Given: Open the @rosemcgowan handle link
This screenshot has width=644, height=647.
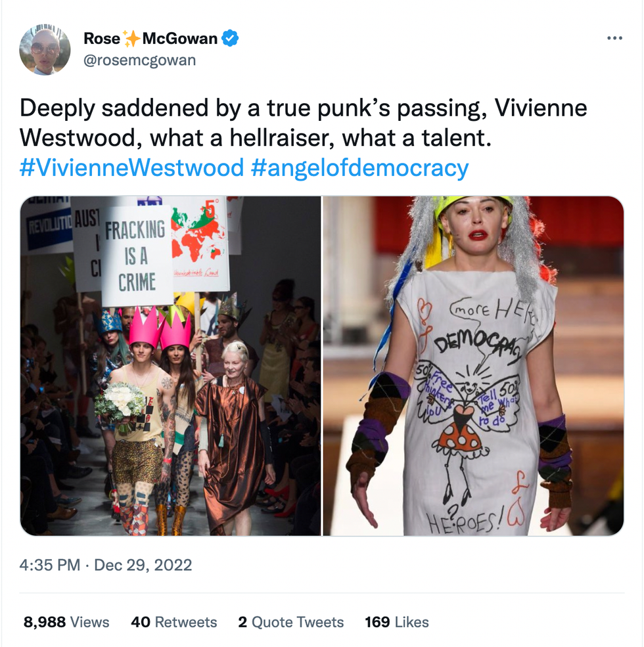Looking at the screenshot, I should pos(139,60).
